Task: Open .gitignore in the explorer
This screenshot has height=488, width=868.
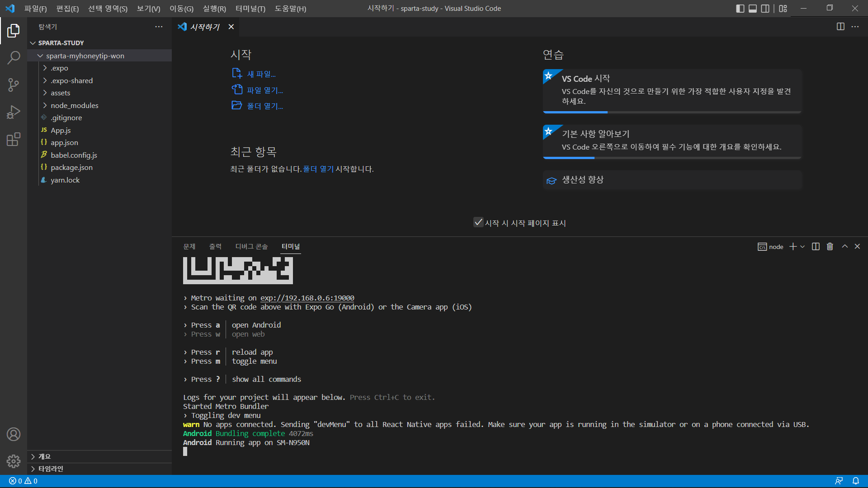Action: [x=99, y=118]
